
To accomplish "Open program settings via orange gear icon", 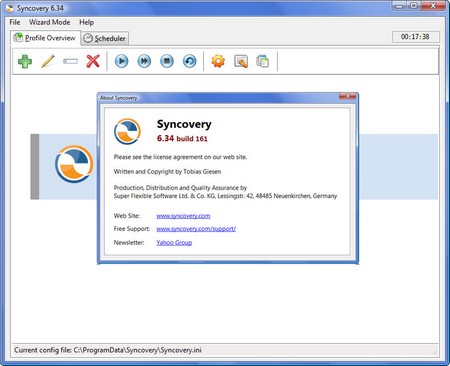I will (x=218, y=61).
